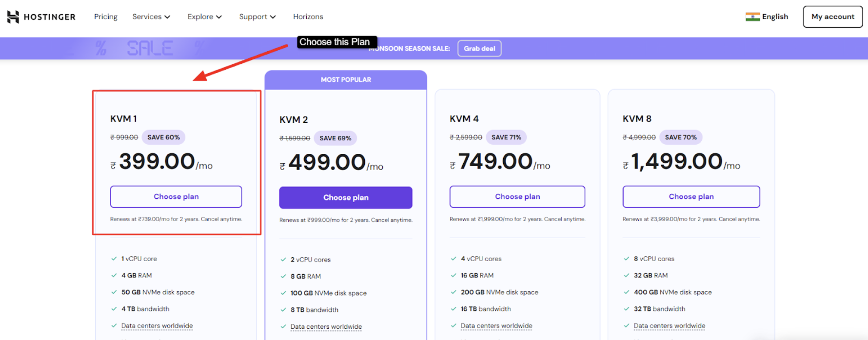Choose the KVM 1 plan
This screenshot has width=868, height=340.
coord(176,196)
